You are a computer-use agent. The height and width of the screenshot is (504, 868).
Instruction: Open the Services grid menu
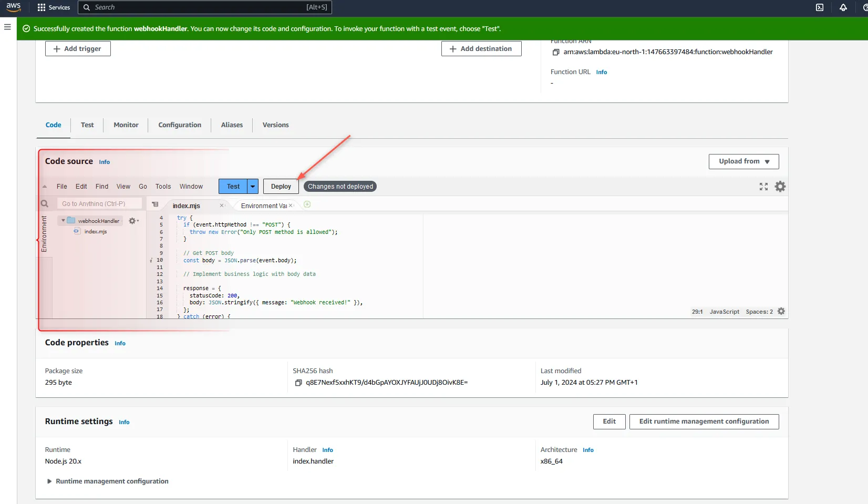tap(54, 7)
